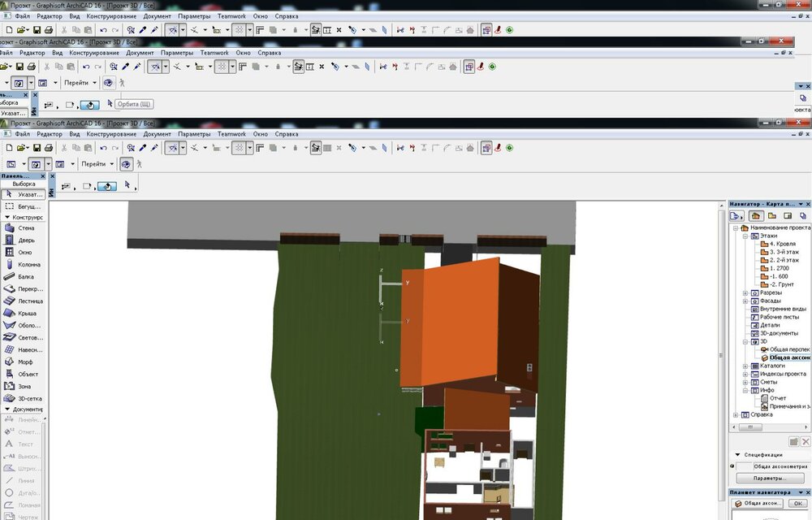Image resolution: width=812 pixels, height=520 pixels.
Task: Open Параметры menu in the topmost window
Action: click(194, 16)
